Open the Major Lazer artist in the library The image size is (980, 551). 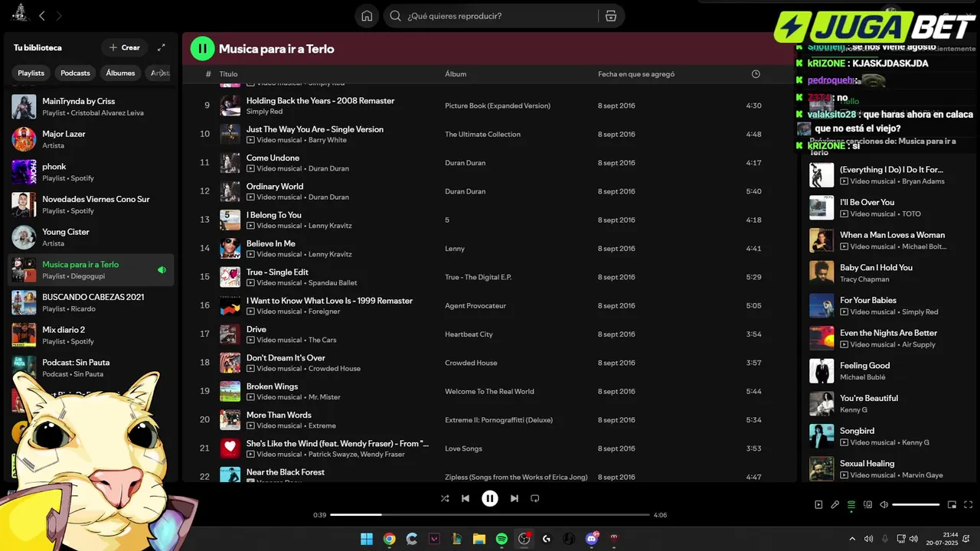click(x=91, y=139)
